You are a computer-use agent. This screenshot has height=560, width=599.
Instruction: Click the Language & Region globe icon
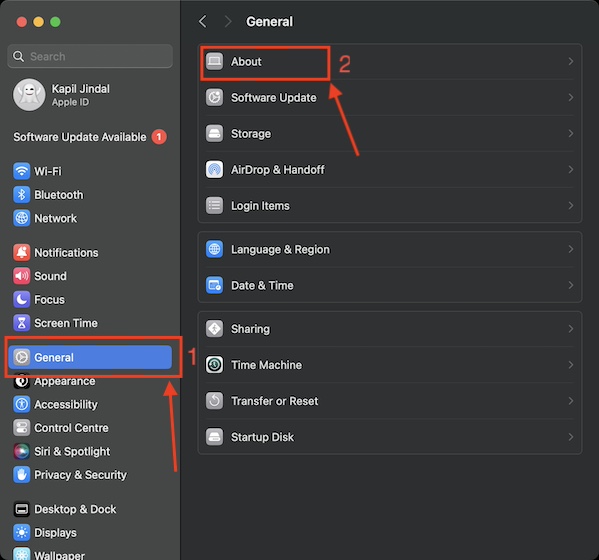point(214,249)
